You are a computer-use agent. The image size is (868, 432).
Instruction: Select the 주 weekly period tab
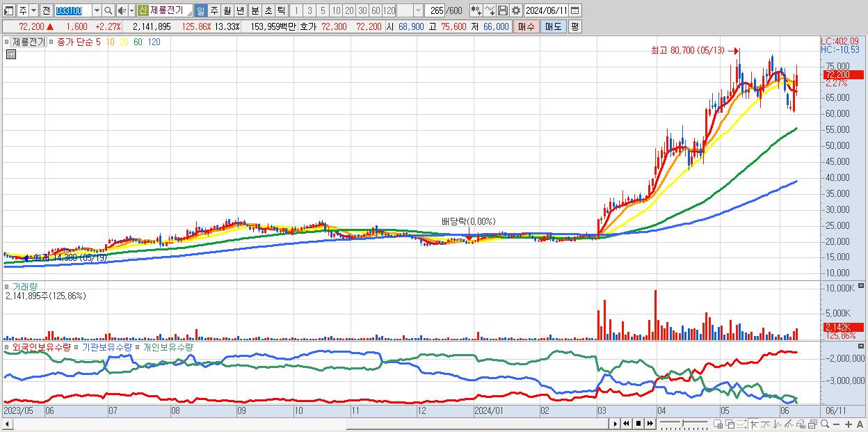click(x=214, y=10)
